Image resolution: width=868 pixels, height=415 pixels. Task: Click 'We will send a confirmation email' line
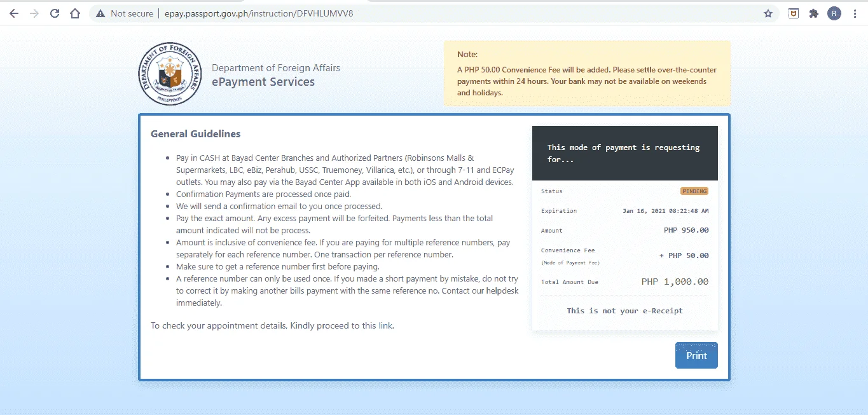coord(279,206)
